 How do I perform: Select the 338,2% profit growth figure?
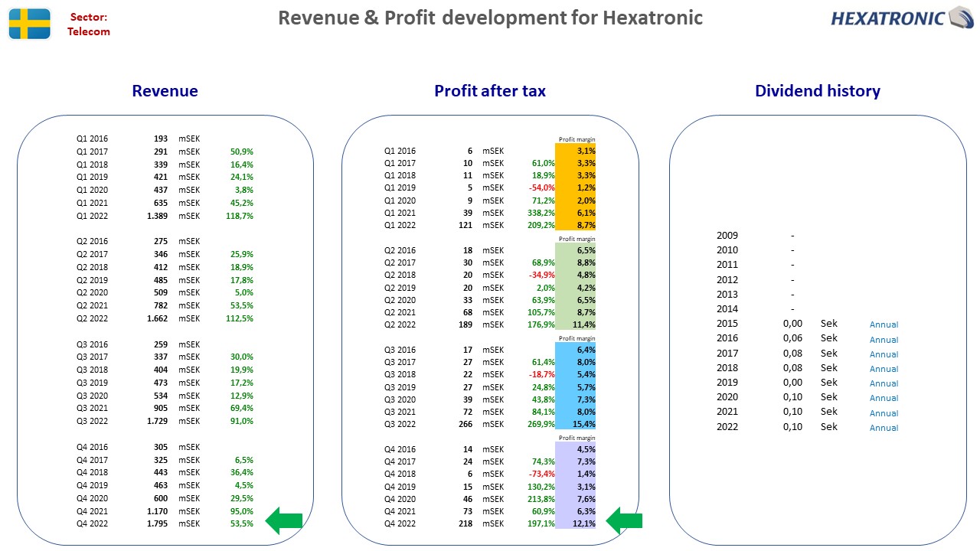click(x=541, y=213)
